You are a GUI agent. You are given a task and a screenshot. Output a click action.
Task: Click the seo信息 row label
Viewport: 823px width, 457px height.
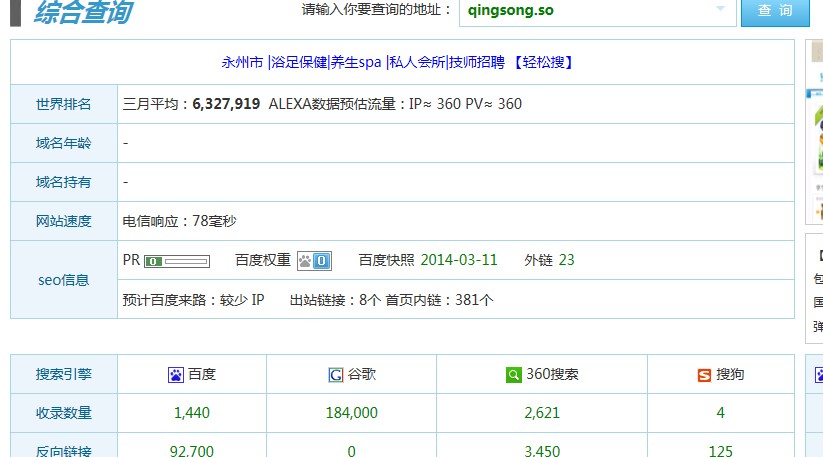tap(64, 280)
